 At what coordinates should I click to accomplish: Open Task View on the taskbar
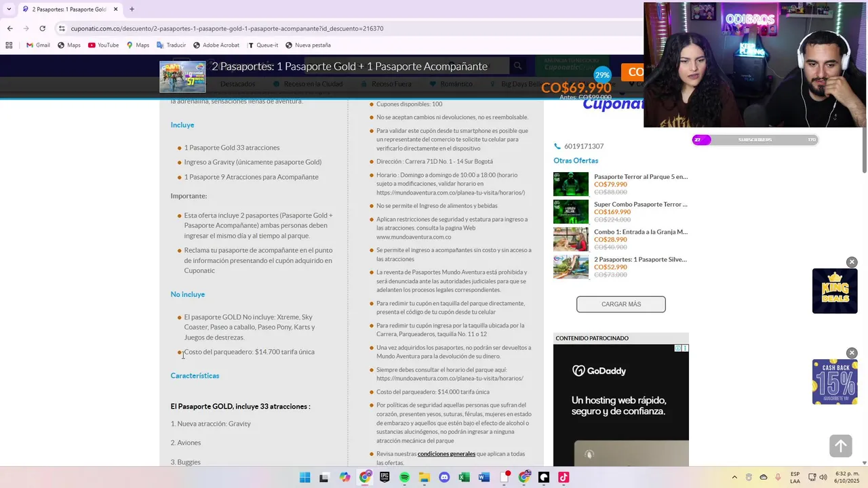point(324,477)
